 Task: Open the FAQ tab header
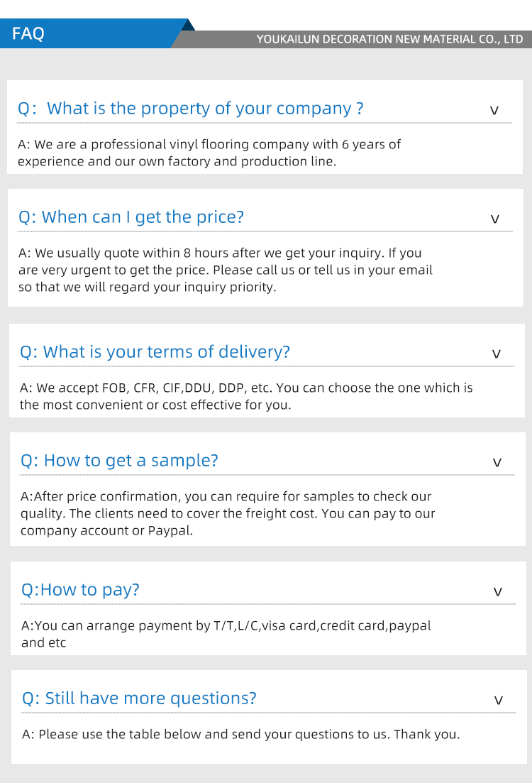(x=28, y=33)
